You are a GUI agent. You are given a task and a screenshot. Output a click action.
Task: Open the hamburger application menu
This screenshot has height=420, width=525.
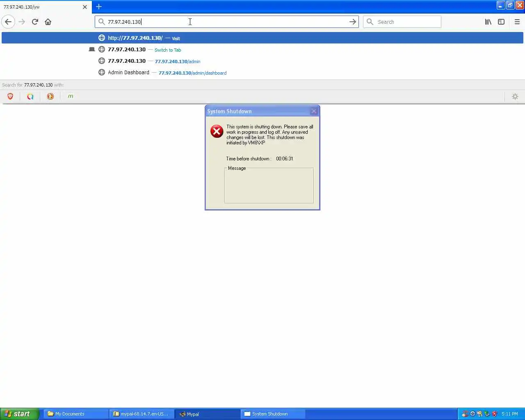coord(517,22)
